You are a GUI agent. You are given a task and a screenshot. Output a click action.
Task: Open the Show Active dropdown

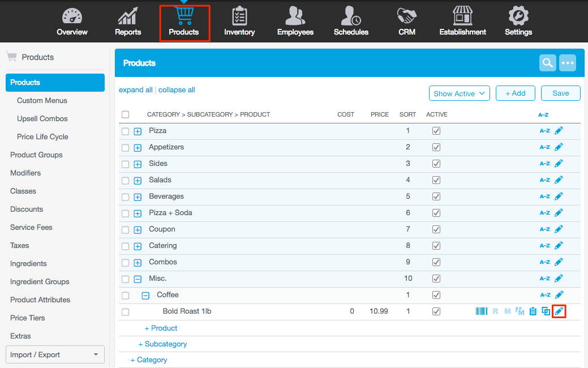tap(459, 93)
